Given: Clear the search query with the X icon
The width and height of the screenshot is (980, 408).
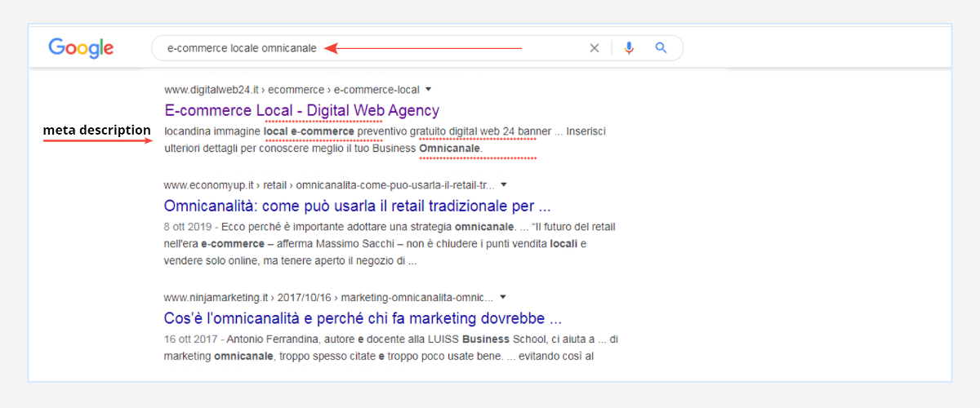Looking at the screenshot, I should (595, 48).
